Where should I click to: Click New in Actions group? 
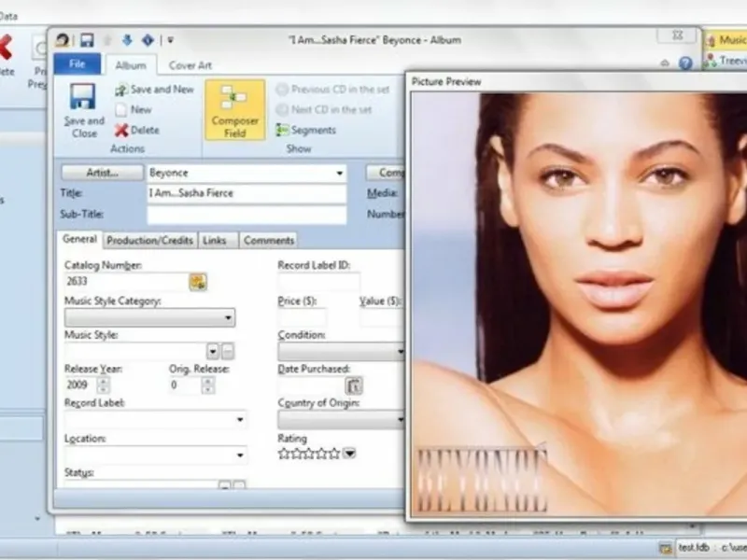point(134,109)
